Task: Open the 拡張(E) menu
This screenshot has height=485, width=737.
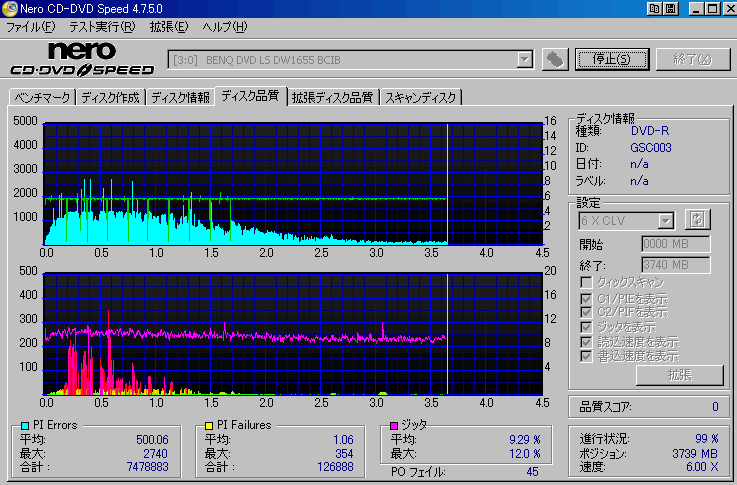Action: [x=169, y=27]
